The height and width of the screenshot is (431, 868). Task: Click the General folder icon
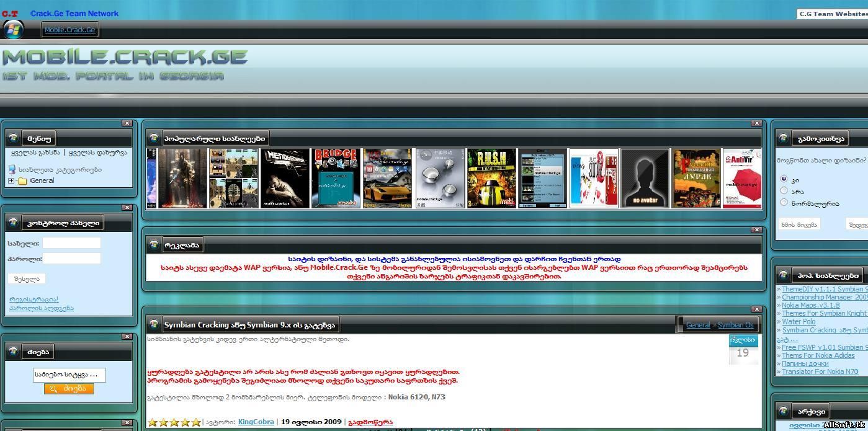22,181
